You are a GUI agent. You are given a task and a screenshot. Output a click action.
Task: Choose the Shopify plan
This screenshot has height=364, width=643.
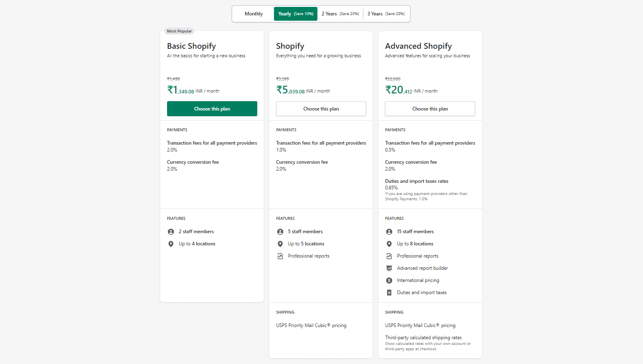click(321, 109)
